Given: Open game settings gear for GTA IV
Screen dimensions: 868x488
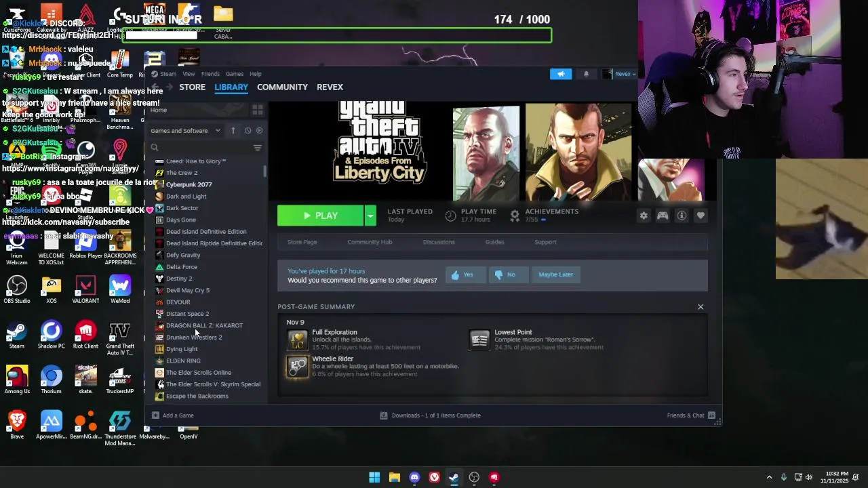Looking at the screenshot, I should [x=644, y=216].
